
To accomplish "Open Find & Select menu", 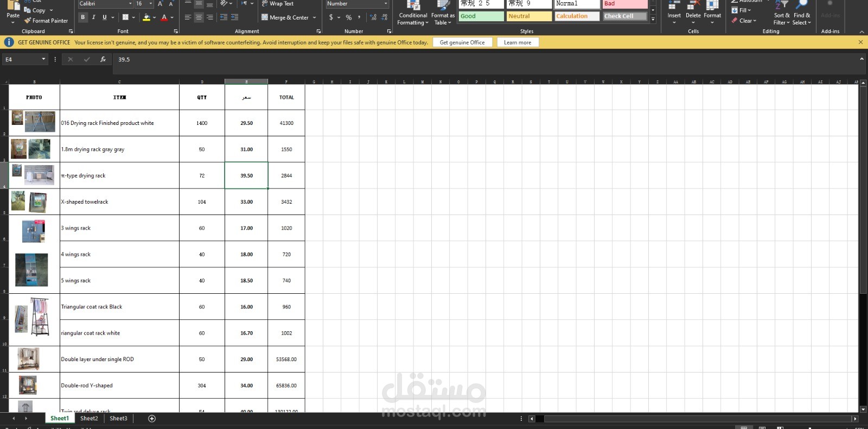I will [x=802, y=13].
